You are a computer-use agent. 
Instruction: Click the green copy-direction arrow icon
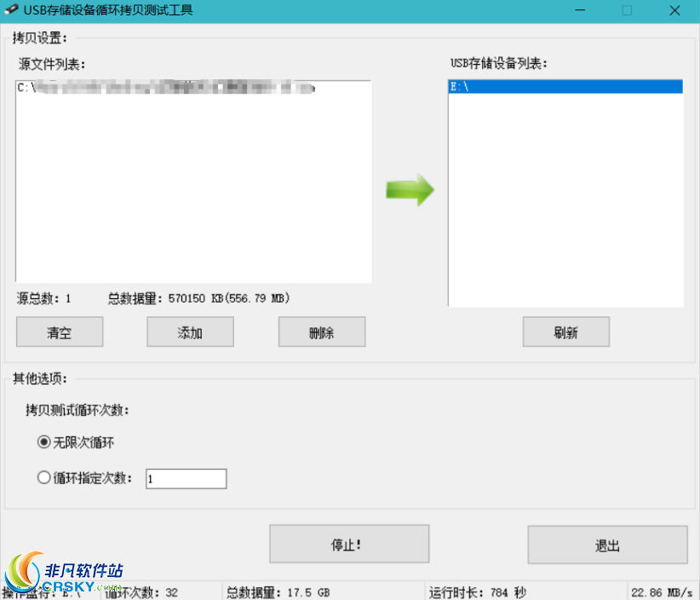coord(411,191)
